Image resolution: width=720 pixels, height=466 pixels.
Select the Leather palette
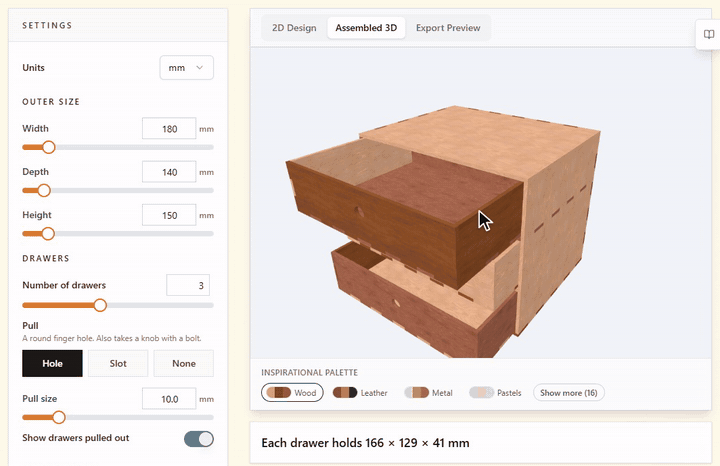(x=360, y=393)
